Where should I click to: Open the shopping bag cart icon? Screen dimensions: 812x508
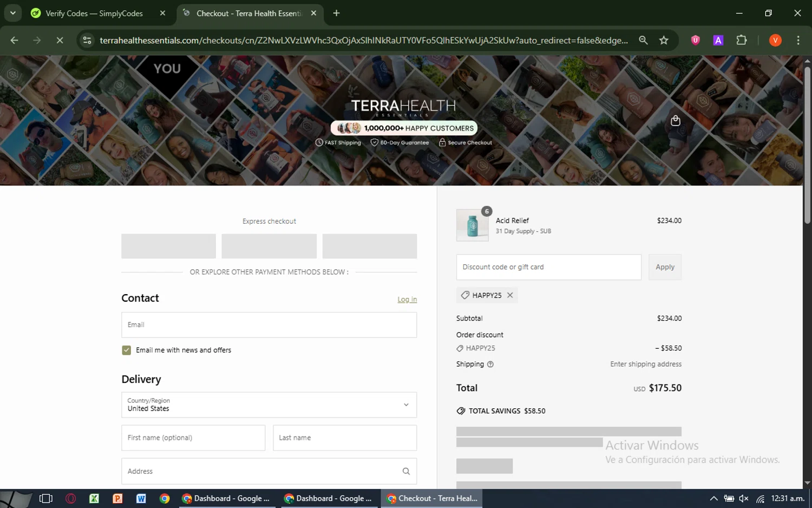675,120
